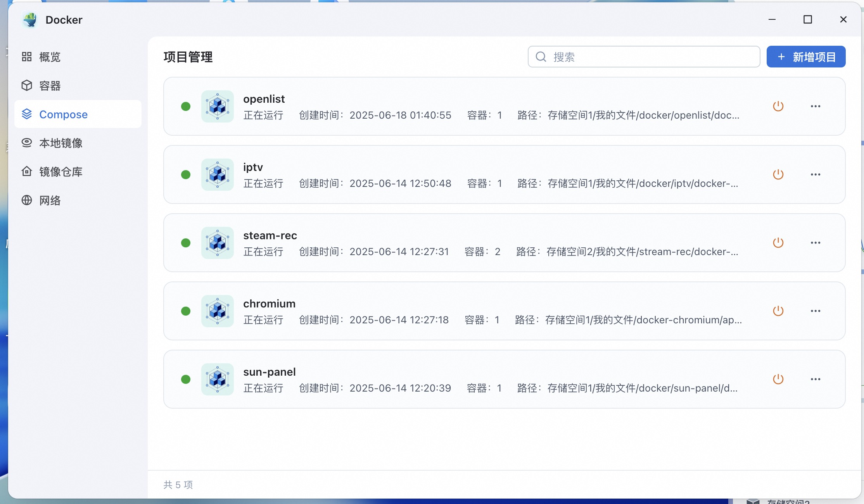The image size is (864, 504).
Task: Show more options for sun-panel
Action: [x=815, y=379]
